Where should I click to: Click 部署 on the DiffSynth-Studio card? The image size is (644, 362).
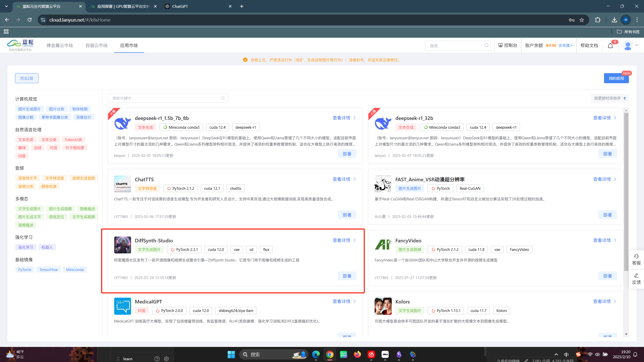point(347,276)
